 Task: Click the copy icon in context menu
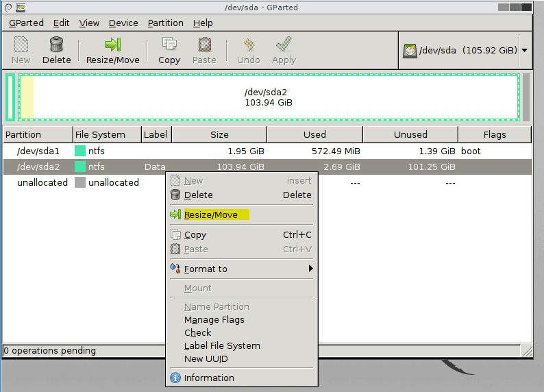[x=175, y=235]
